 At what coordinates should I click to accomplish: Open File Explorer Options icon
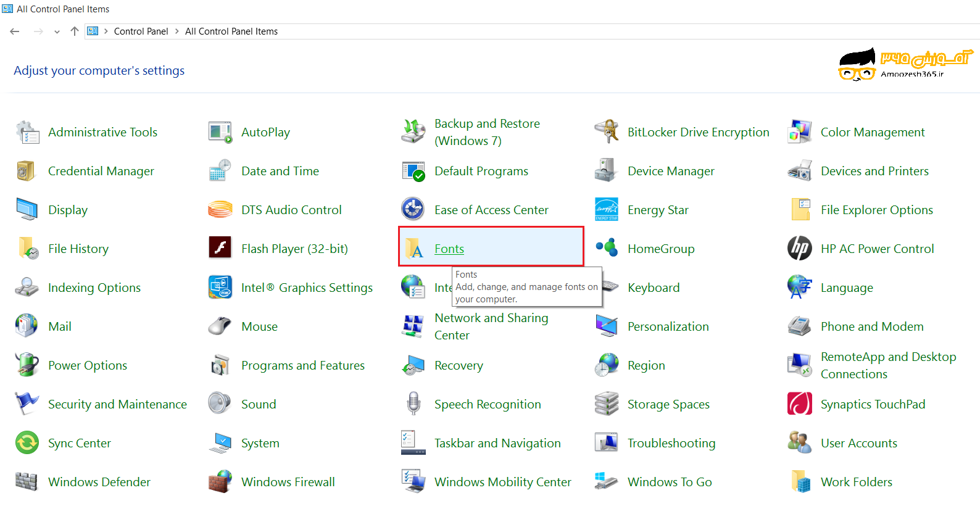coord(800,210)
